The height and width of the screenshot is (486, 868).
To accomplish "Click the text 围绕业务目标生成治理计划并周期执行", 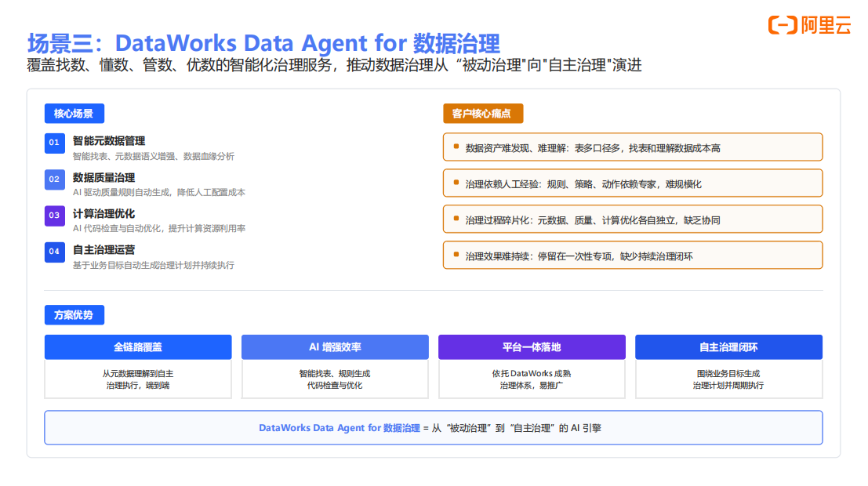I will point(728,379).
